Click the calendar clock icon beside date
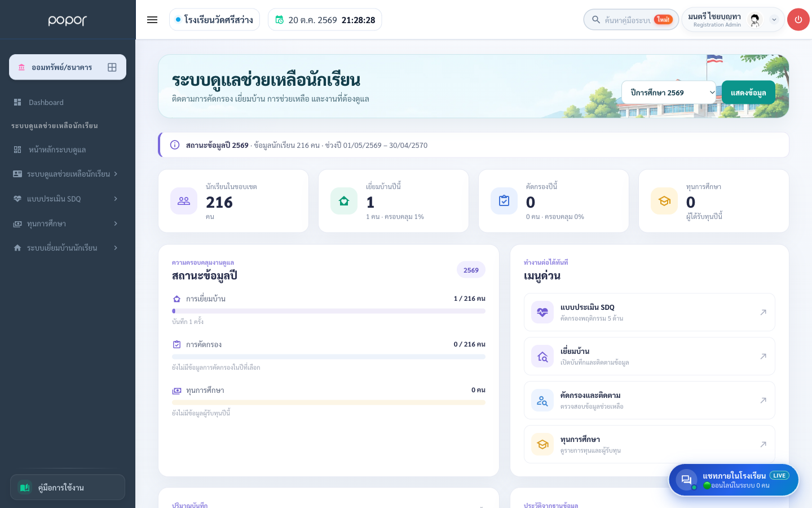 click(x=279, y=20)
